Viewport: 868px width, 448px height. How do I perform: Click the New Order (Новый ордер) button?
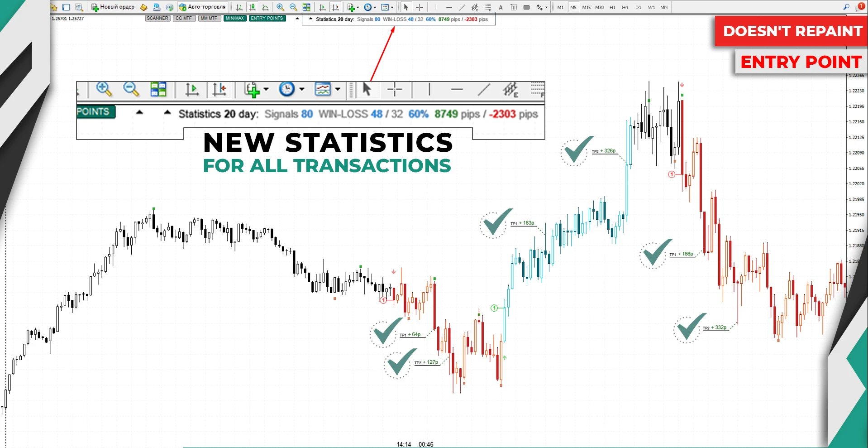point(113,7)
